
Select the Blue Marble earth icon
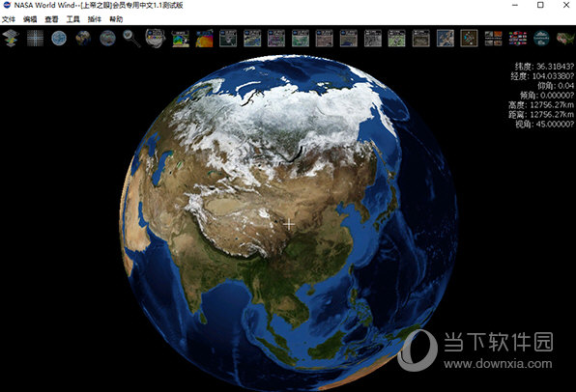pos(83,38)
